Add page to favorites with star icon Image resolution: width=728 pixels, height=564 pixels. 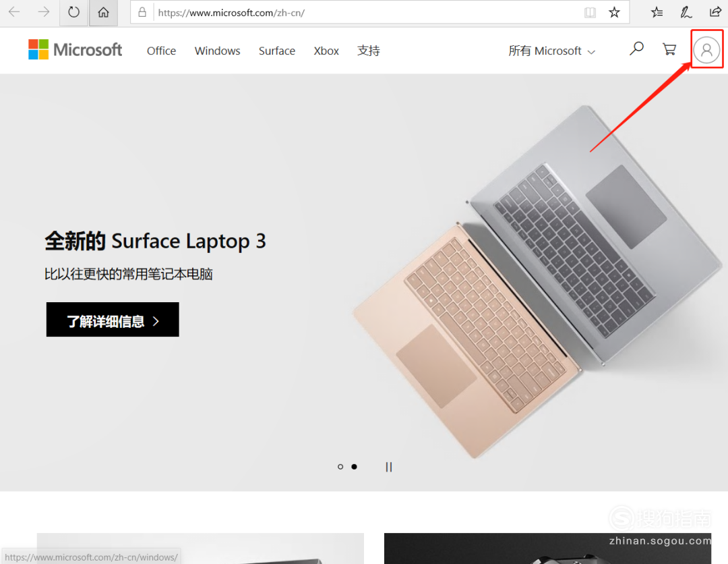(614, 13)
